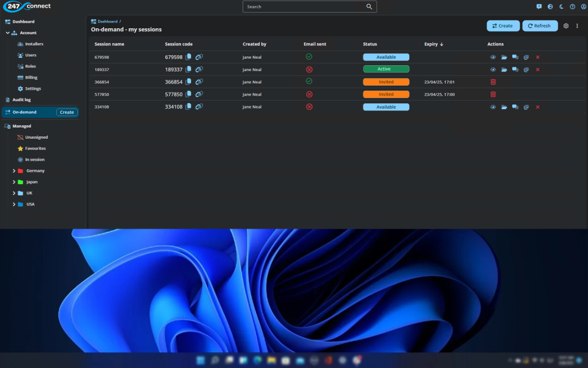Open table settings gear next to Refresh
The width and height of the screenshot is (588, 368).
click(566, 26)
